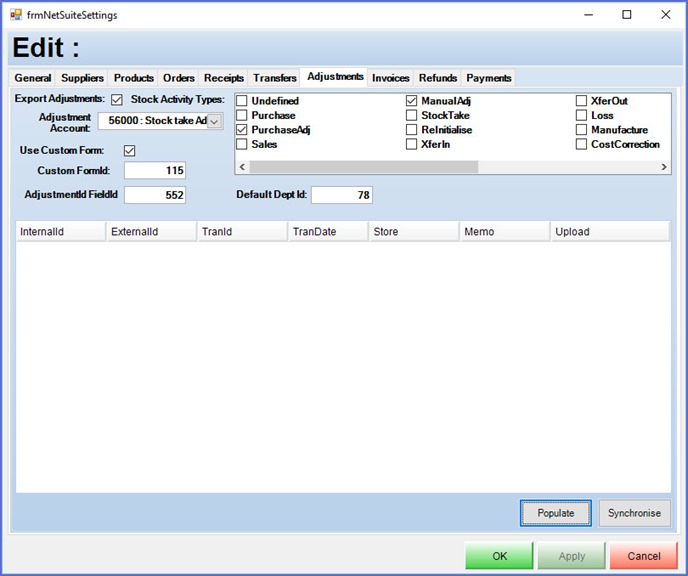Screen dimensions: 688x576
Task: Click the Custom FormId input field
Action: pos(155,171)
